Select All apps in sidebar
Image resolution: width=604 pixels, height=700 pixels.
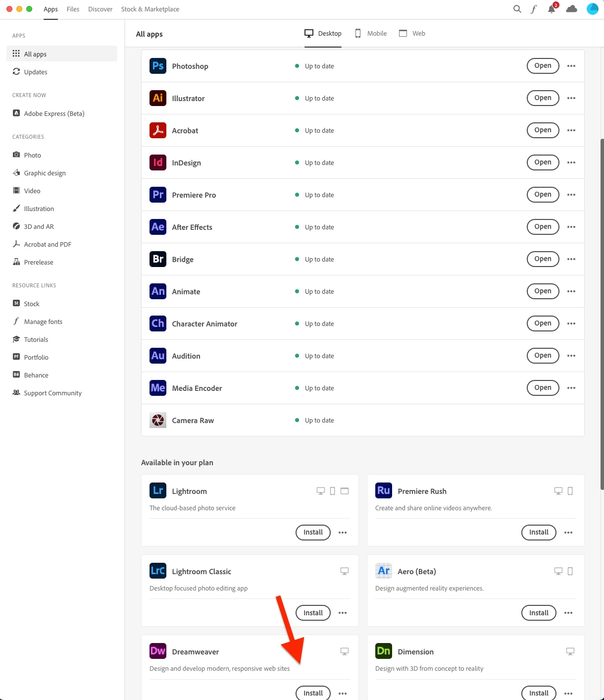(62, 54)
